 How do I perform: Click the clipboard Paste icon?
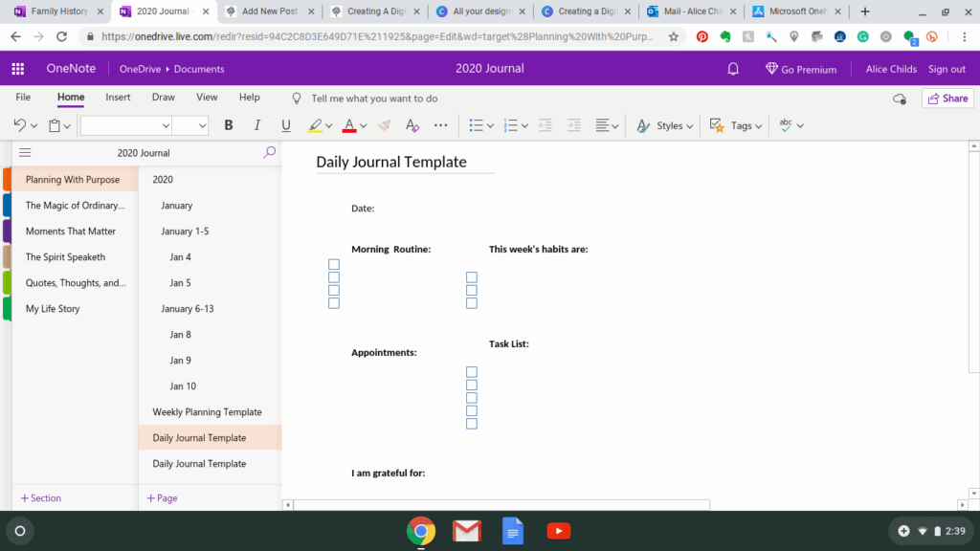pyautogui.click(x=55, y=125)
